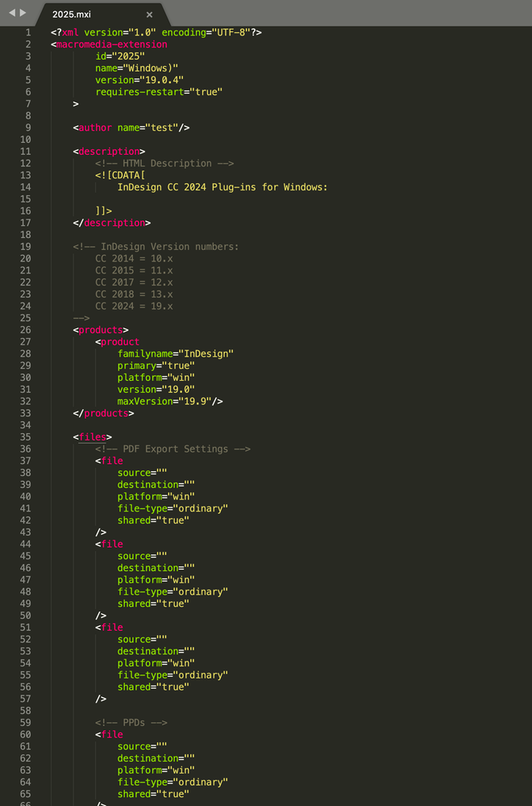Click the HTML Description comment

(164, 163)
